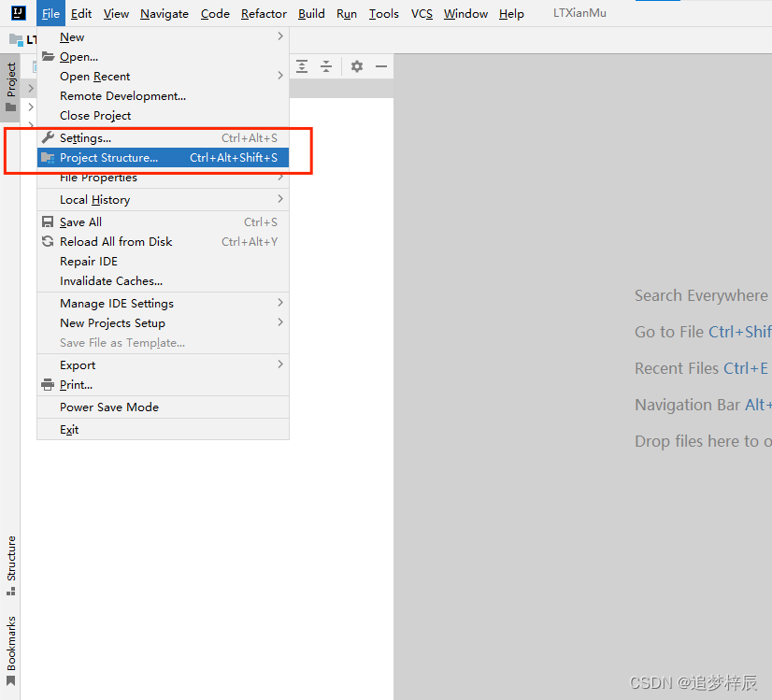Open the Edit menu
772x700 pixels.
81,14
